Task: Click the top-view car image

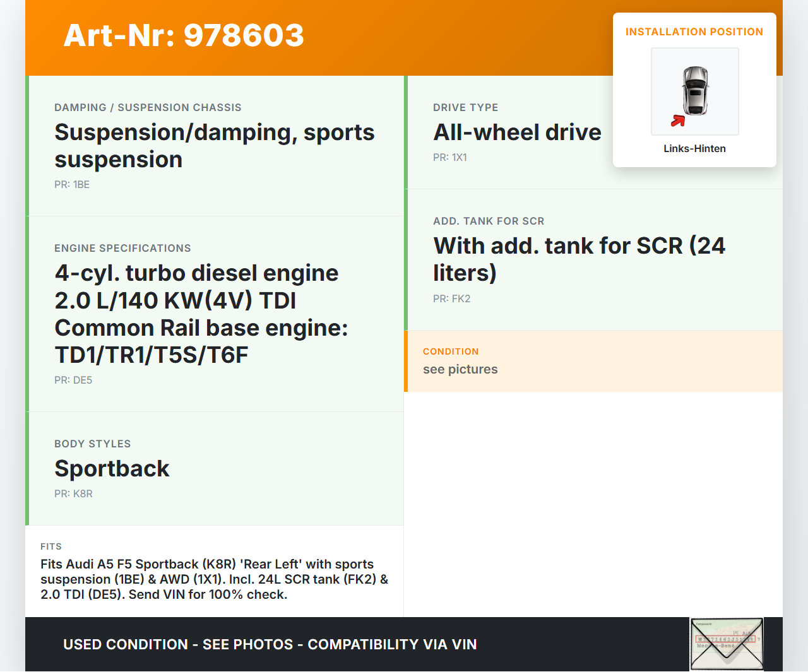Action: point(695,91)
